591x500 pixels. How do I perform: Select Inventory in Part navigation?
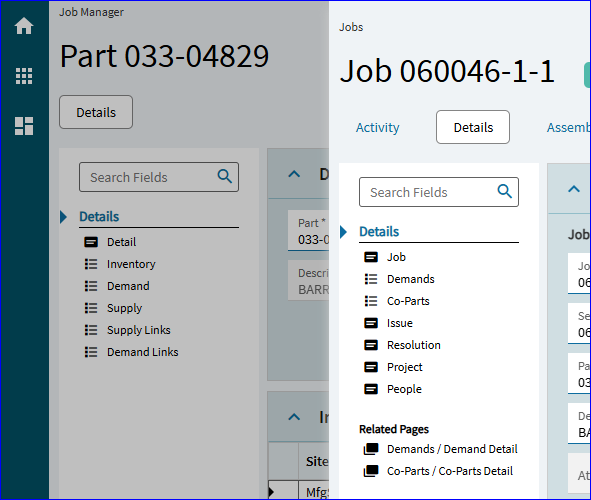pos(131,264)
